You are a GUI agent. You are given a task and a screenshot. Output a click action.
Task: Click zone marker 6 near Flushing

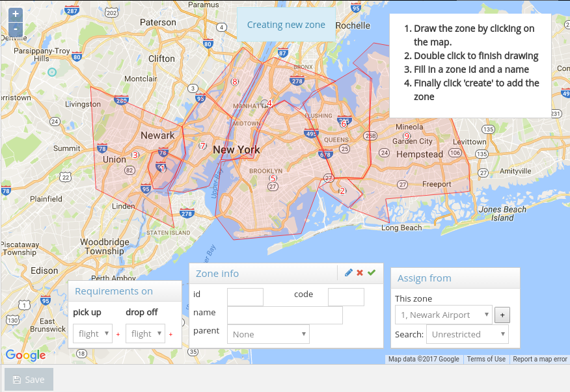coord(344,124)
